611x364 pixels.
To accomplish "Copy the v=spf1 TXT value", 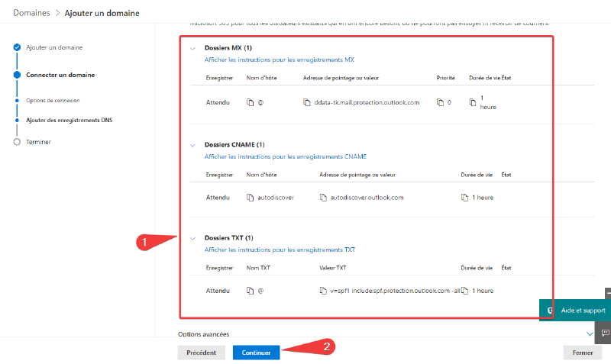I will pyautogui.click(x=323, y=291).
